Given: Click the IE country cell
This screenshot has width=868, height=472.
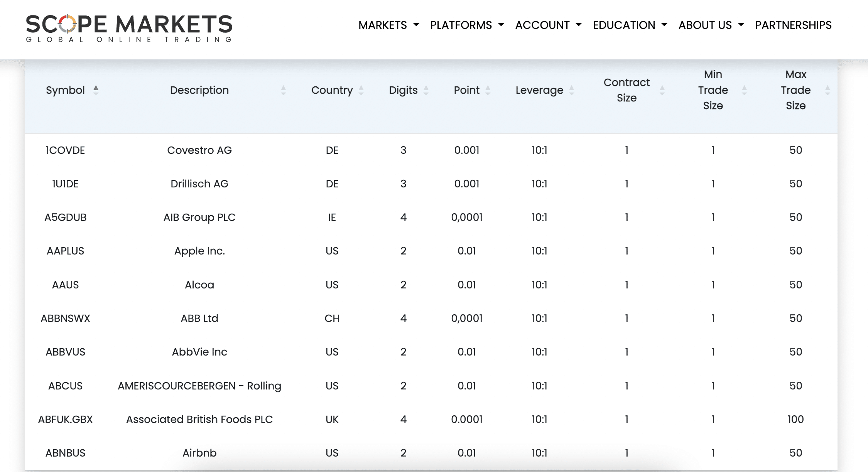Looking at the screenshot, I should pos(332,217).
